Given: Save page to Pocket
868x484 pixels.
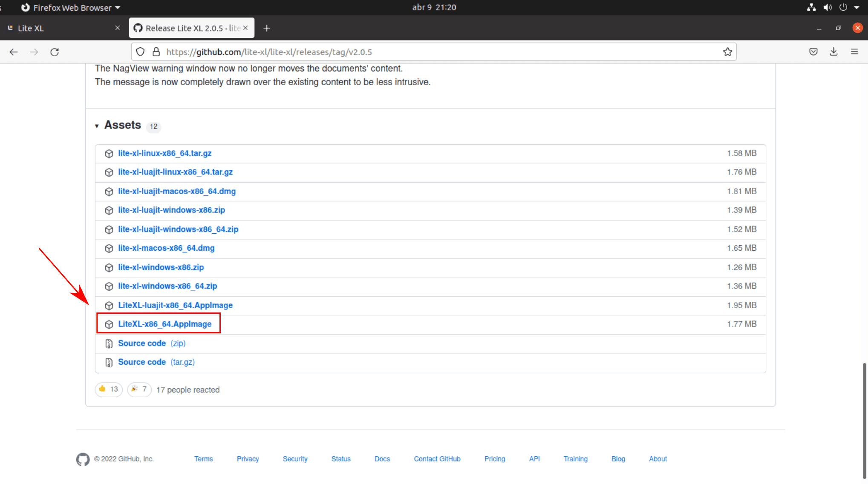Looking at the screenshot, I should pos(813,52).
